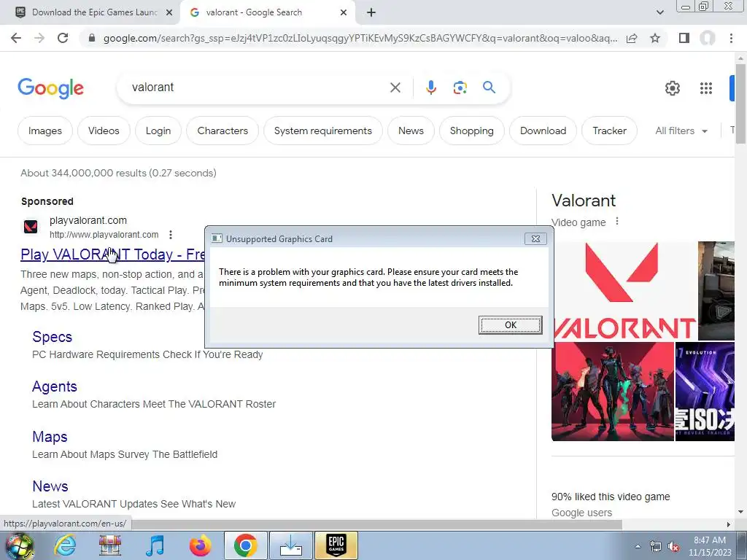Click the share page icon in address bar
Image resolution: width=747 pixels, height=560 pixels.
pos(632,38)
